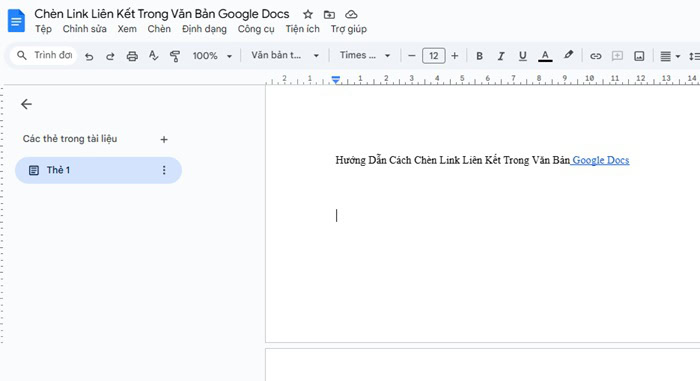The image size is (700, 381).
Task: Open the highlight color picker
Action: (568, 55)
